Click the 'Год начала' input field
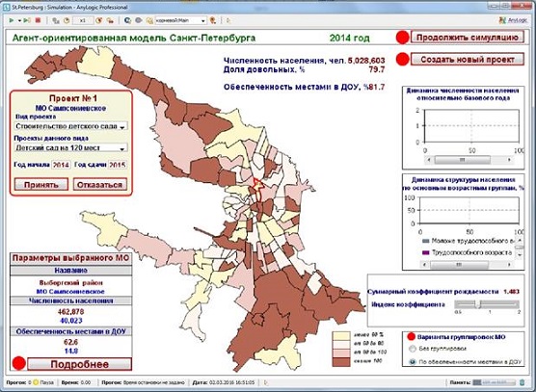 coord(61,165)
